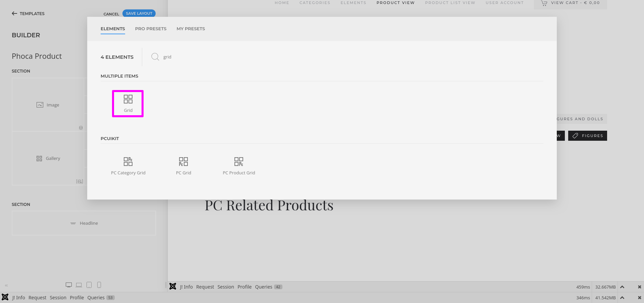Switch to tablet portrait preview icon
This screenshot has width=644, height=303.
click(89, 285)
